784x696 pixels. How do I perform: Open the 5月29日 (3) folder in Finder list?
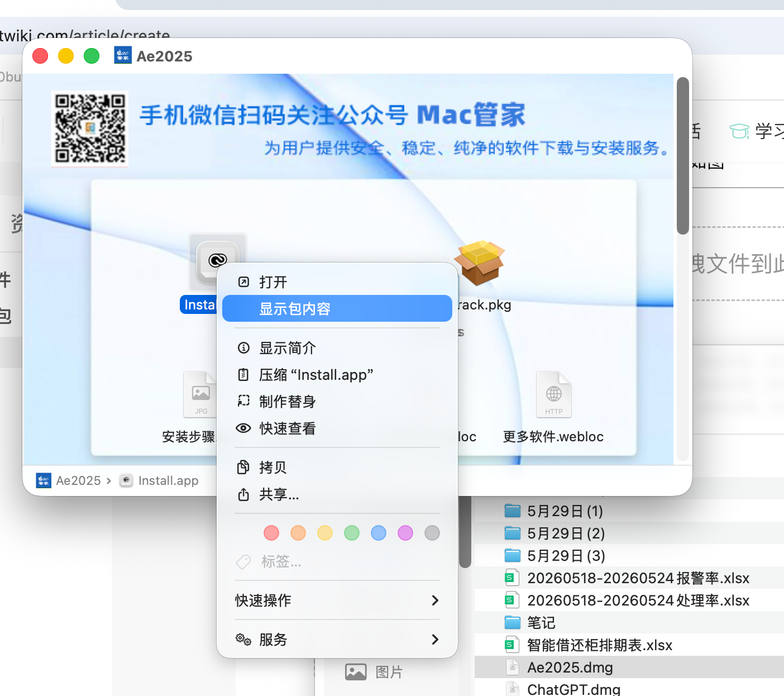(x=629, y=555)
